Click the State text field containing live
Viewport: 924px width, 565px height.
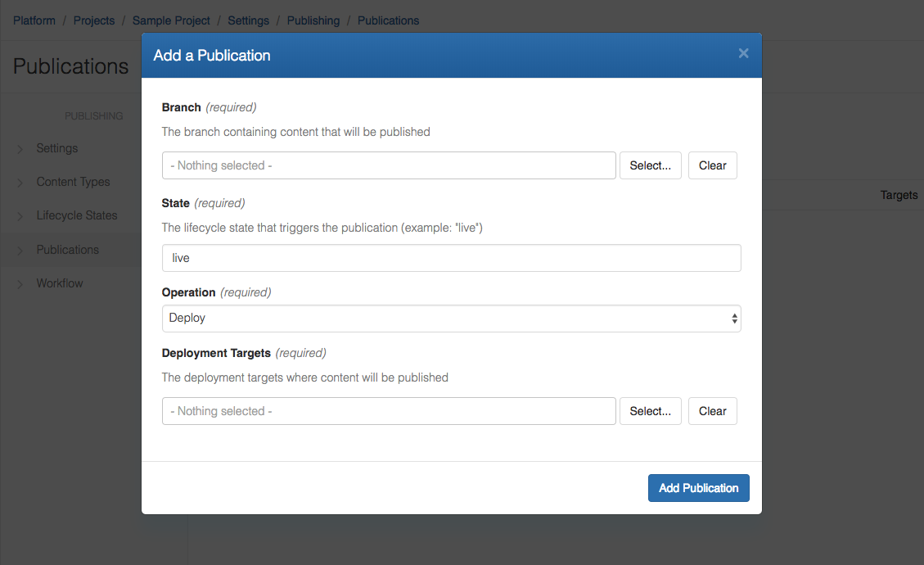[451, 258]
